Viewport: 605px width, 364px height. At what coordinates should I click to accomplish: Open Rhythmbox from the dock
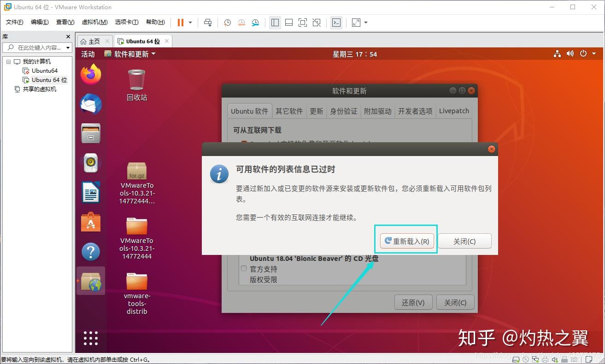tap(91, 162)
